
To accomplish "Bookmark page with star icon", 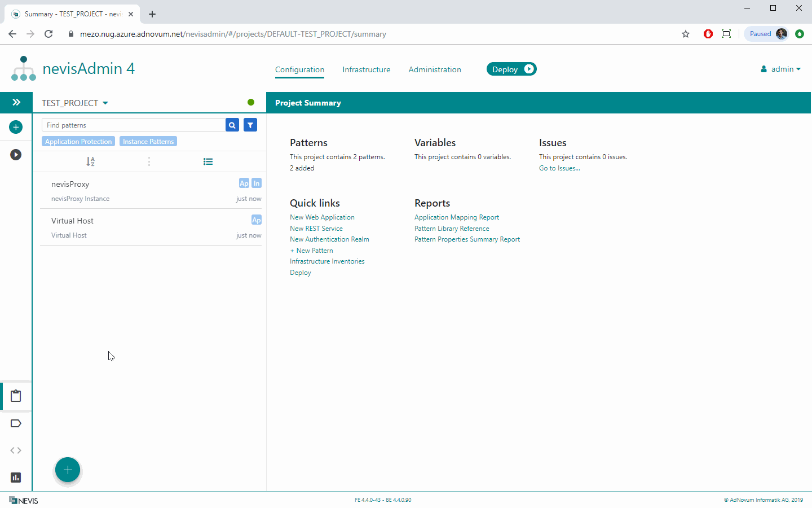I will click(x=686, y=34).
